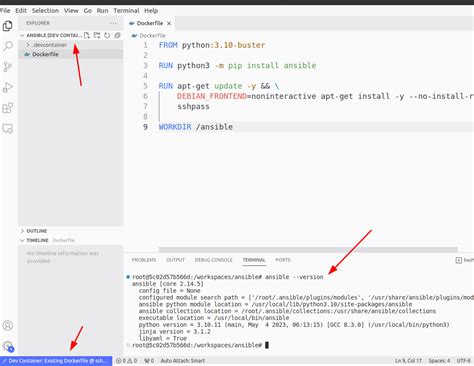Expand the Outline section
Image resolution: width=474 pixels, height=366 pixels.
pyautogui.click(x=37, y=231)
